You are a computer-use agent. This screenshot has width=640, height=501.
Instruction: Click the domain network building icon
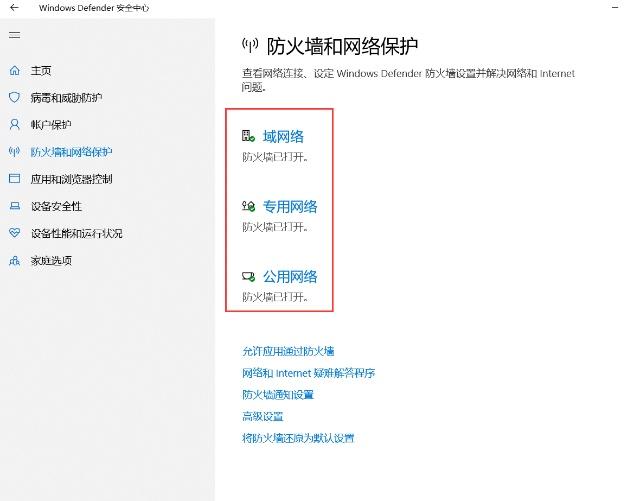248,136
